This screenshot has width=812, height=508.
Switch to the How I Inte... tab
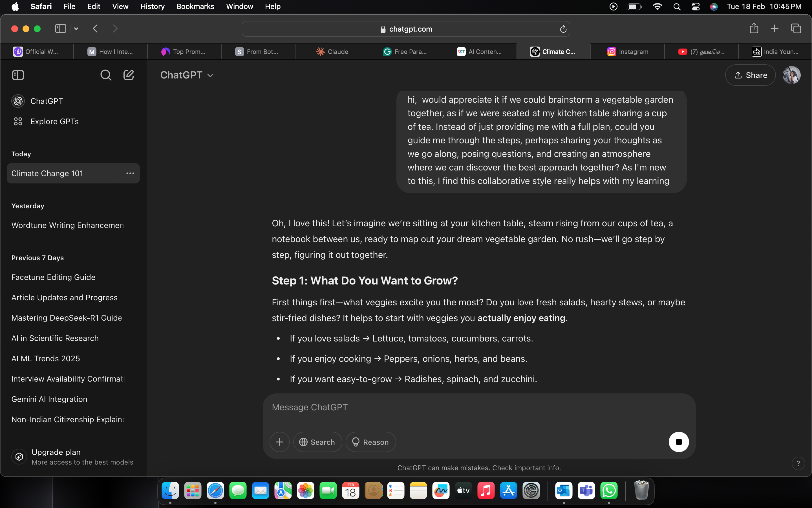[111, 51]
